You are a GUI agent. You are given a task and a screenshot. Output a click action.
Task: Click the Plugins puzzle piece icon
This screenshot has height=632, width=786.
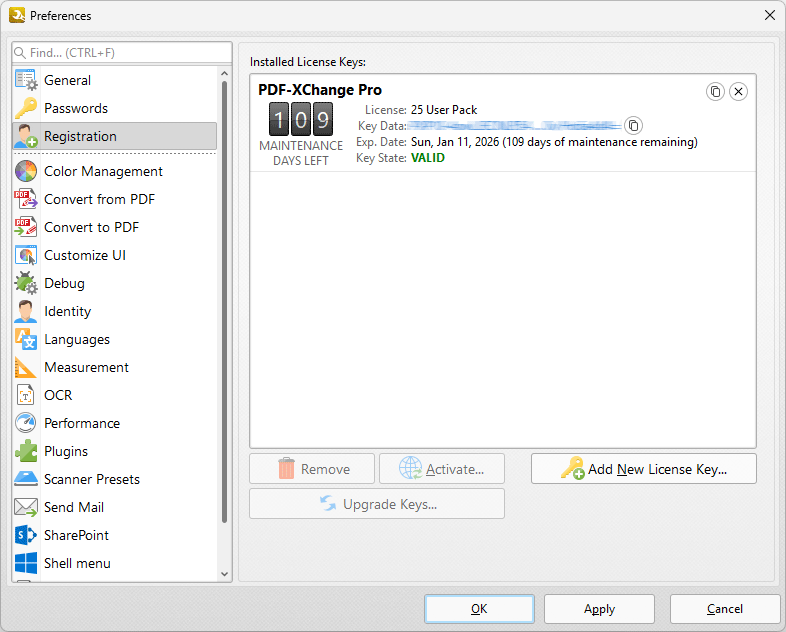[x=26, y=452]
